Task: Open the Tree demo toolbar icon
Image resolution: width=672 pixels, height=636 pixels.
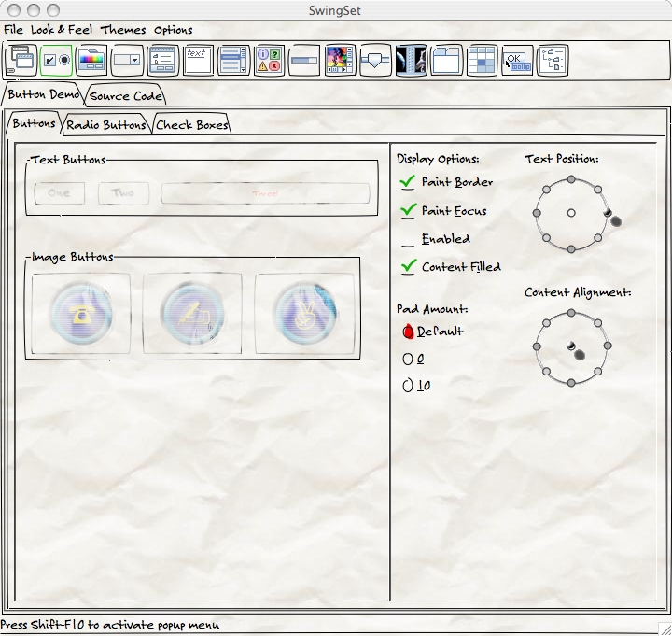Action: pyautogui.click(x=553, y=61)
